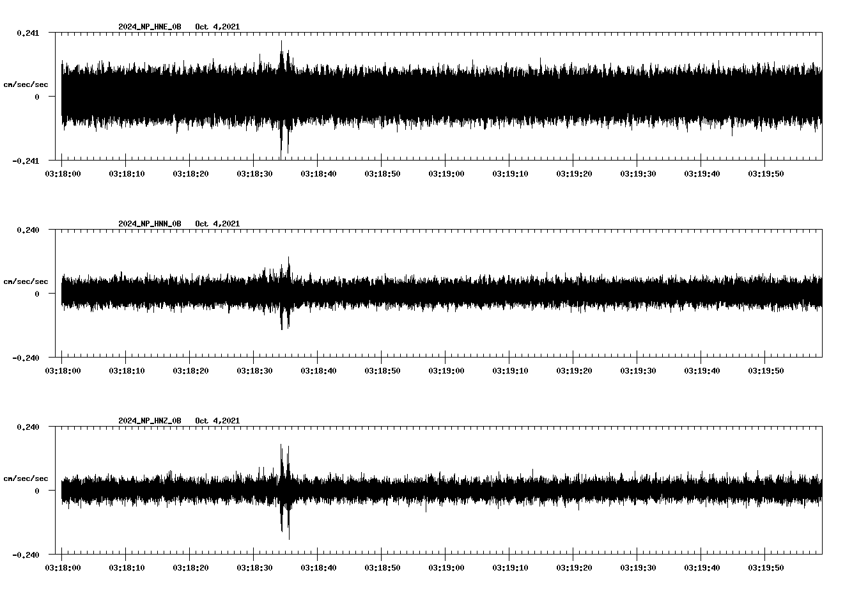Select the 0.241 upper axis value
Viewport: 868px width, 591px height.
click(27, 33)
